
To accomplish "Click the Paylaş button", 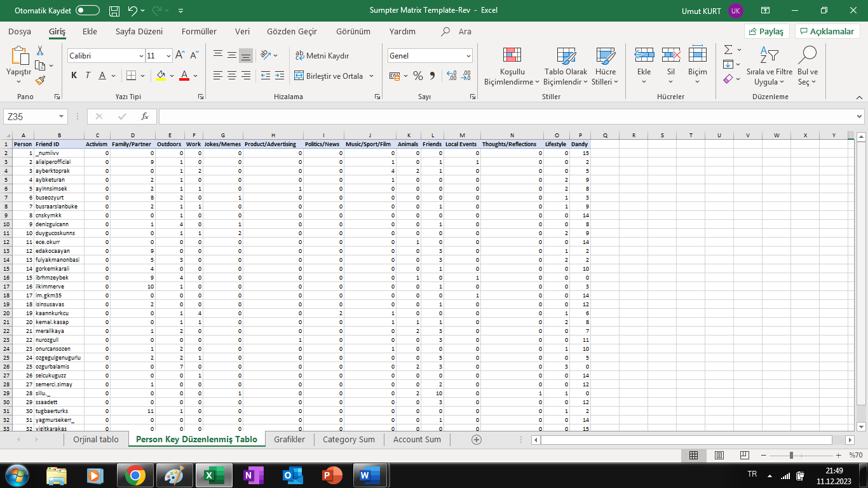I will (x=766, y=31).
